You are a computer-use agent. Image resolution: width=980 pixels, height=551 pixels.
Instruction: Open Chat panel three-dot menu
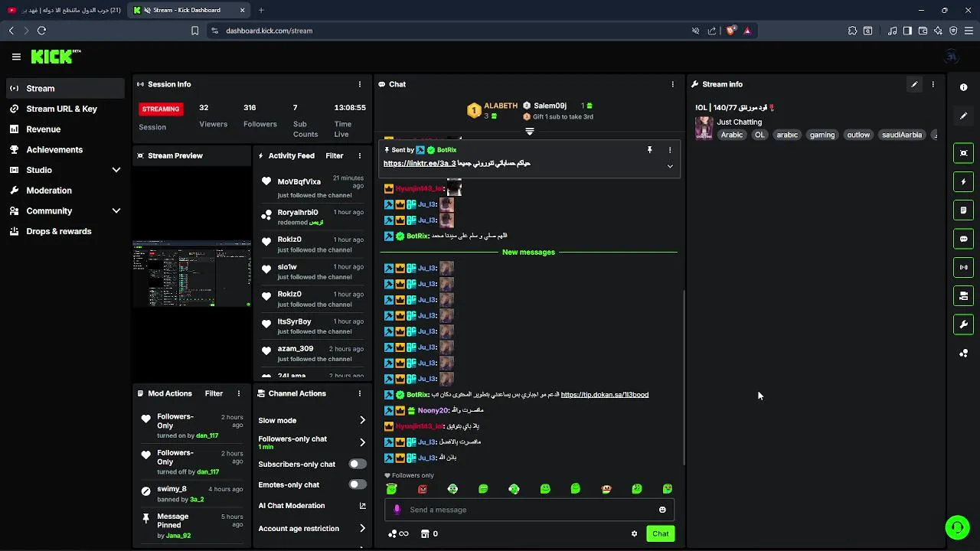coord(673,84)
